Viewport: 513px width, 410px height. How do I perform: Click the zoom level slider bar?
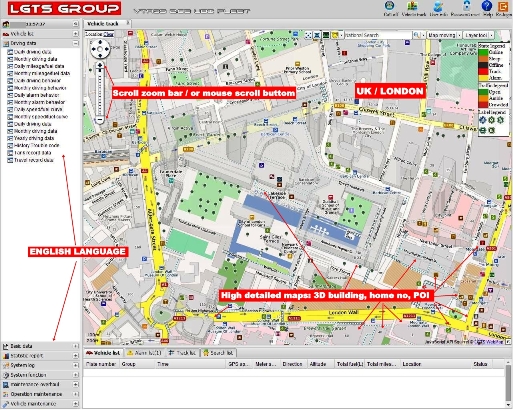(99, 93)
